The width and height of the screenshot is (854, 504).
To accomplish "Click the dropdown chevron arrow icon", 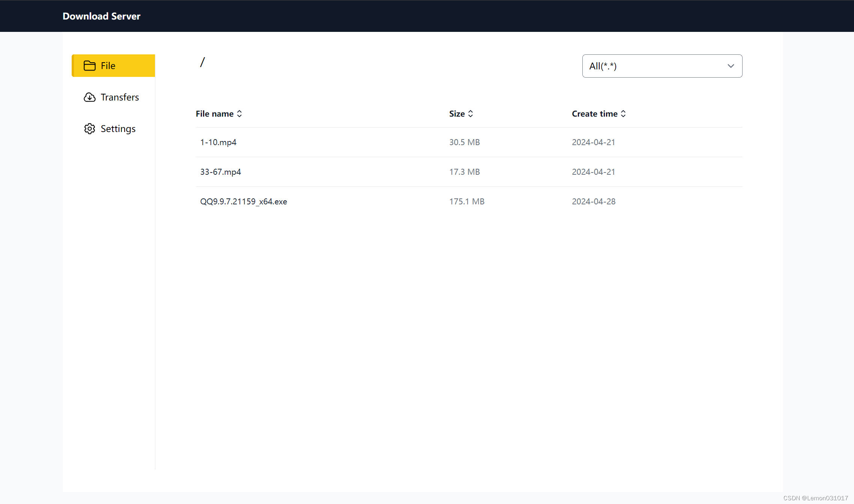I will pos(731,66).
